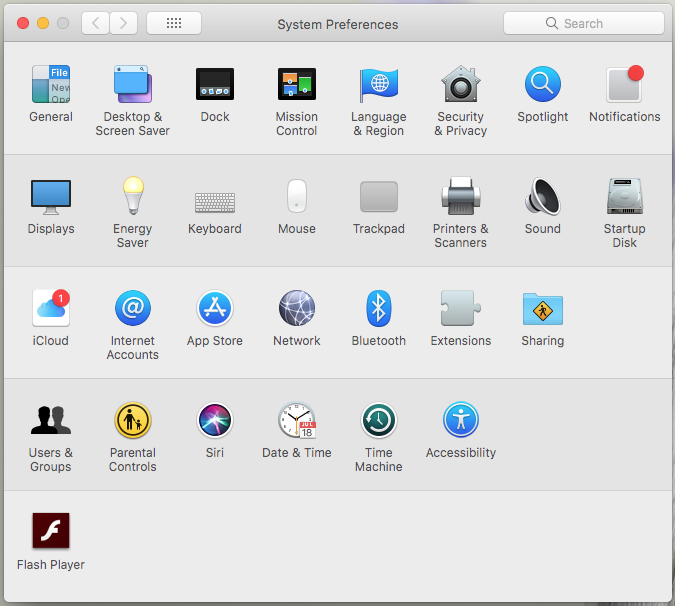Viewport: 675px width, 606px height.
Task: Open Siri preferences
Action: [215, 420]
